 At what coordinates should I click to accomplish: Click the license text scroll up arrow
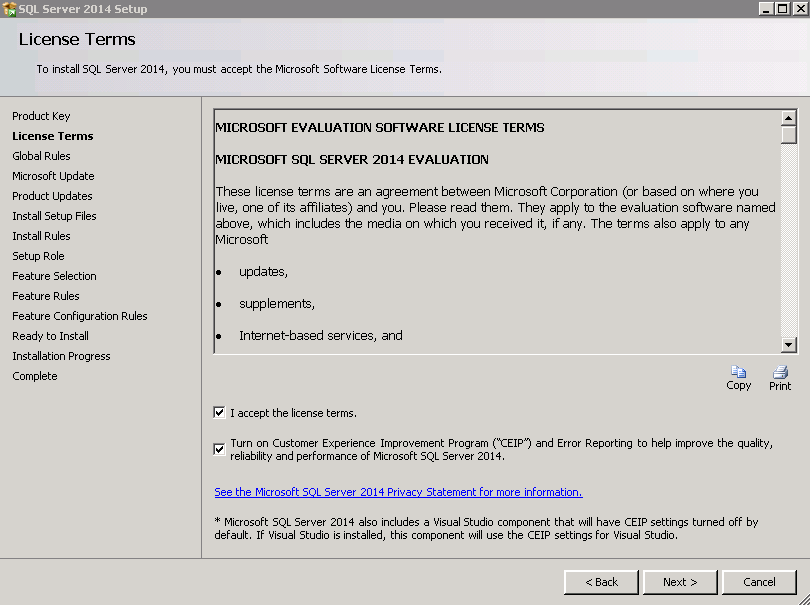pyautogui.click(x=788, y=118)
